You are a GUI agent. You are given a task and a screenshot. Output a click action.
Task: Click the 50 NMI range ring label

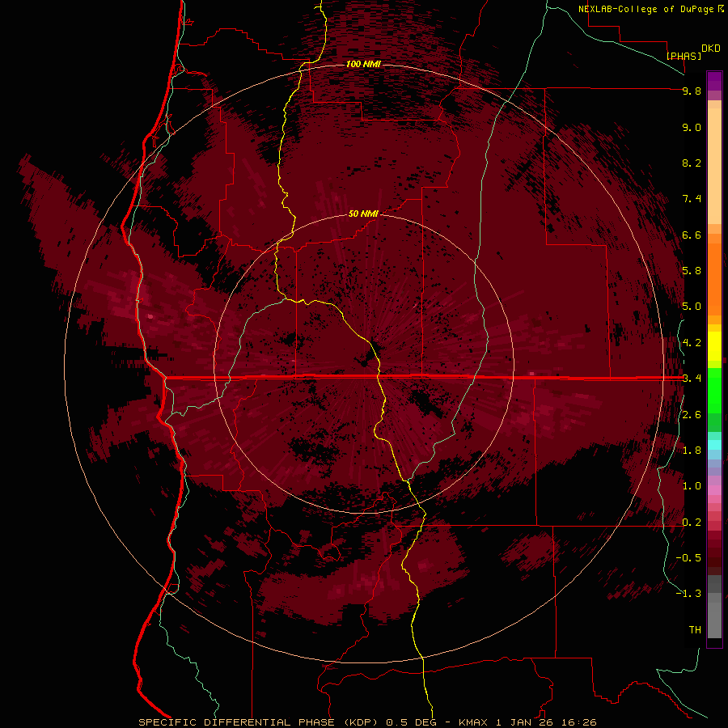coord(363,214)
